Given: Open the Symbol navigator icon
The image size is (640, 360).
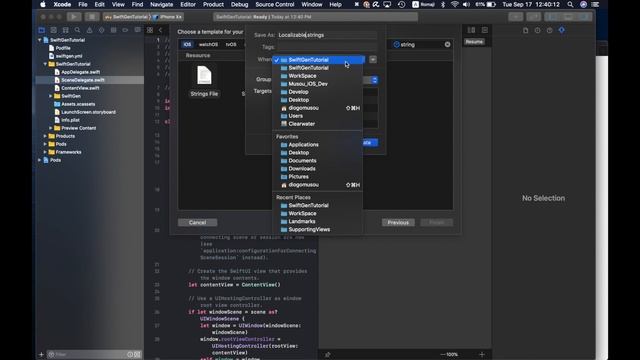Looking at the screenshot, I should pyautogui.click(x=65, y=30).
